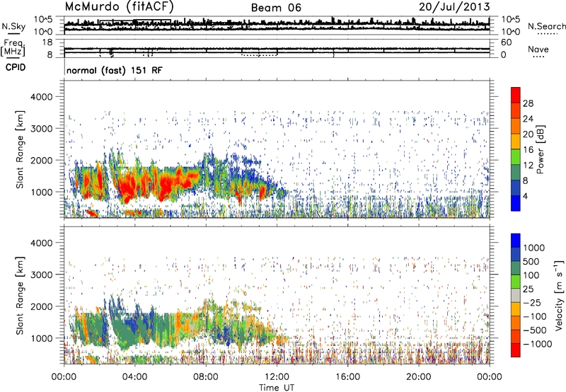Click the 'Freq. [MHz]' axis label
This screenshot has width=566, height=392.
click(13, 47)
